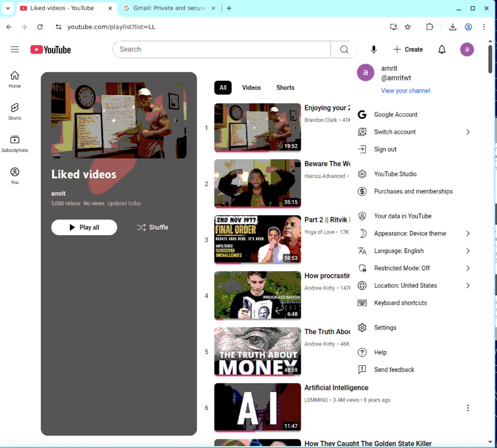Click the search magnifier button
The width and height of the screenshot is (497, 448).
344,49
